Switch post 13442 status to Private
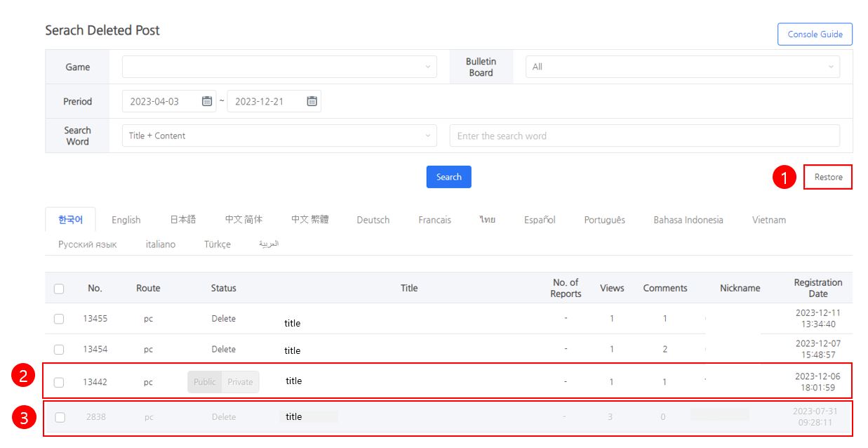This screenshot has height=448, width=868. coord(240,382)
